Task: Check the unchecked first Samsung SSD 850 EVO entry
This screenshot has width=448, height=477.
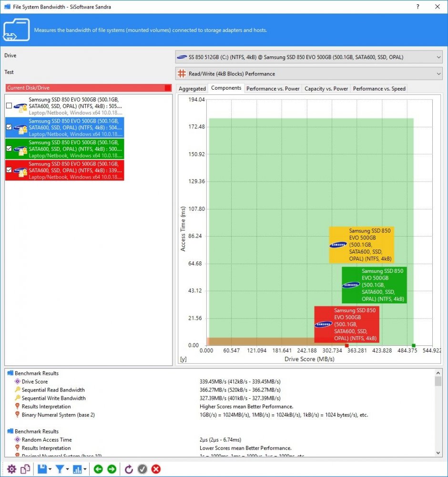Action: [x=9, y=105]
